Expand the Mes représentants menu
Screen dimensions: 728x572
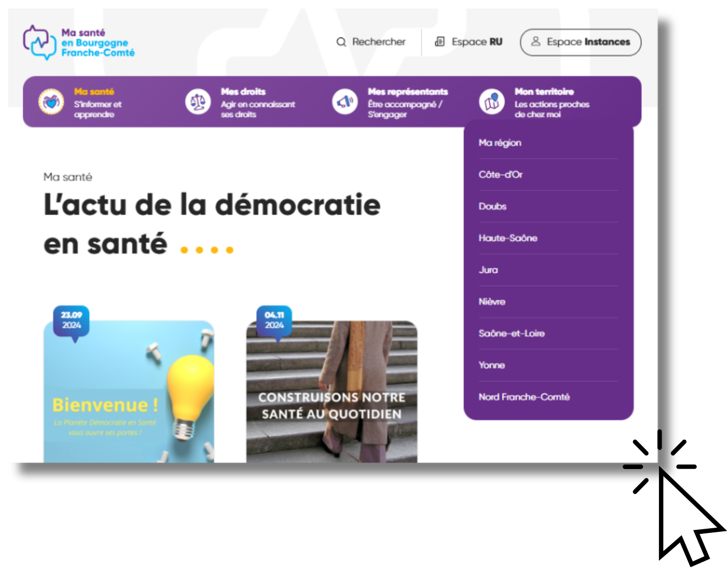[x=407, y=102]
